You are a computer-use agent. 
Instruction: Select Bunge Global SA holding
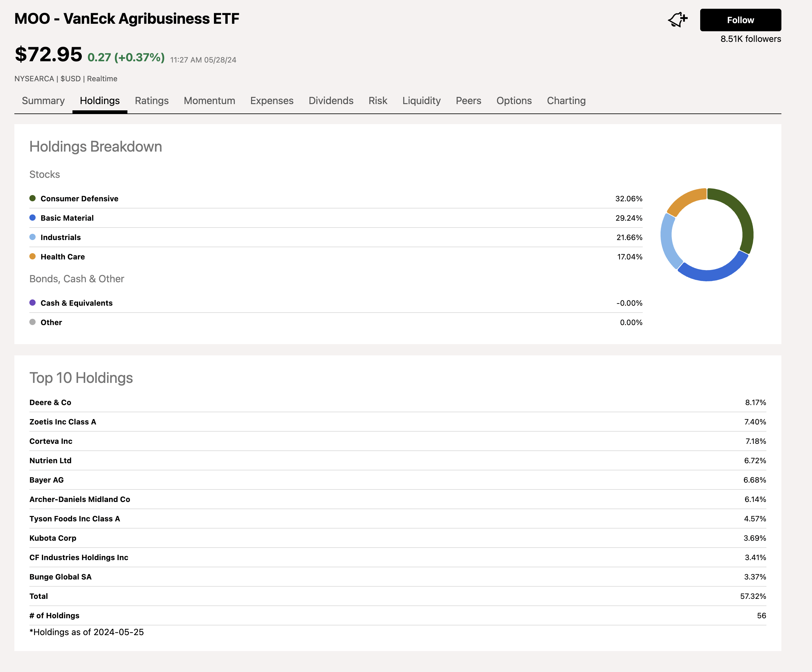pos(60,576)
